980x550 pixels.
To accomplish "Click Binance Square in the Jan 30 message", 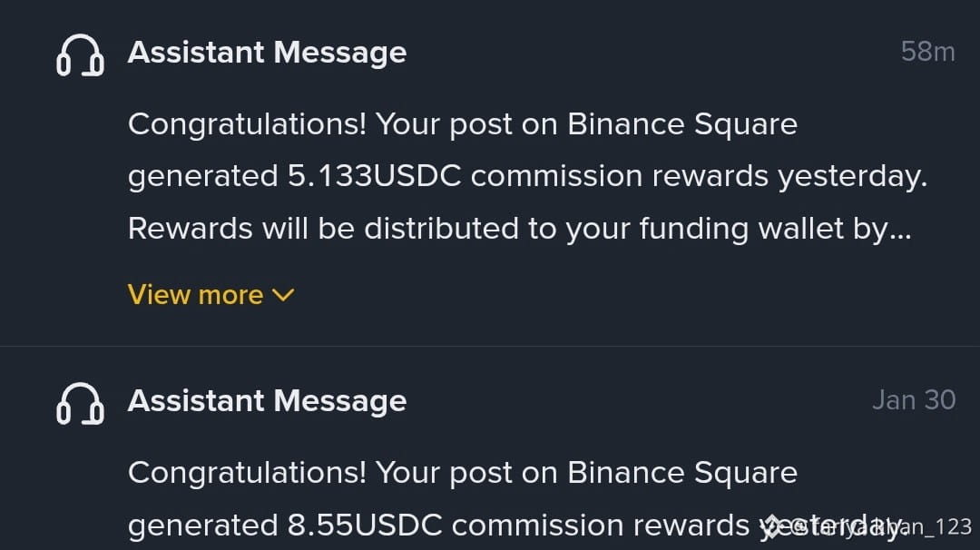I will click(682, 473).
